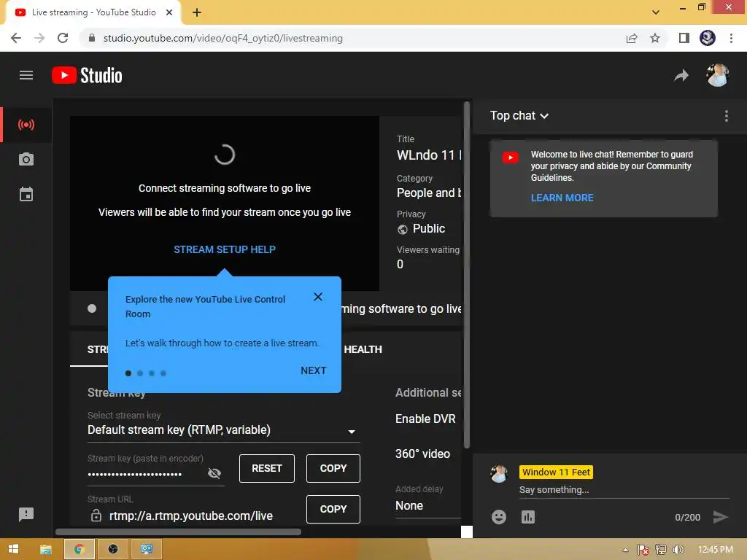Viewport: 747px width, 560px height.
Task: Open the Windows Start button
Action: 13,549
